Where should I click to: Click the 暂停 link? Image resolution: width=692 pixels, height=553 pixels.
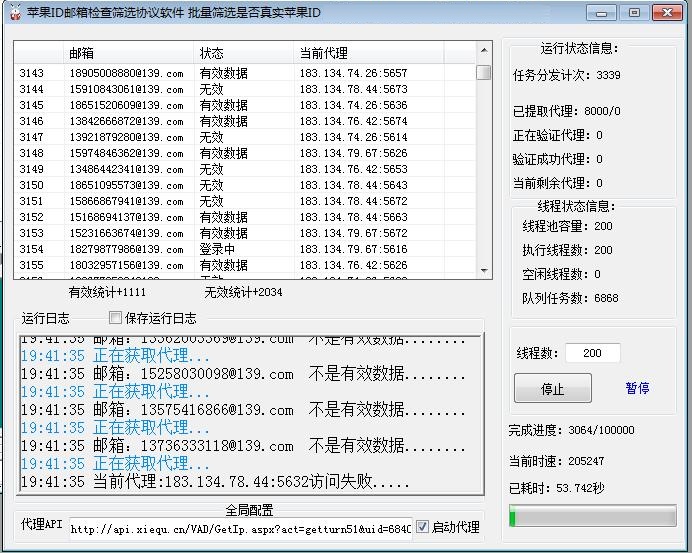click(637, 388)
